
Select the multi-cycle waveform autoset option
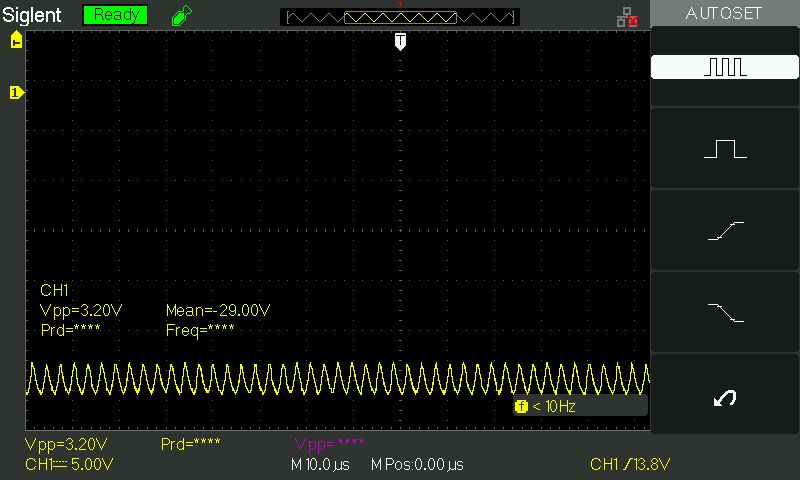(x=724, y=67)
